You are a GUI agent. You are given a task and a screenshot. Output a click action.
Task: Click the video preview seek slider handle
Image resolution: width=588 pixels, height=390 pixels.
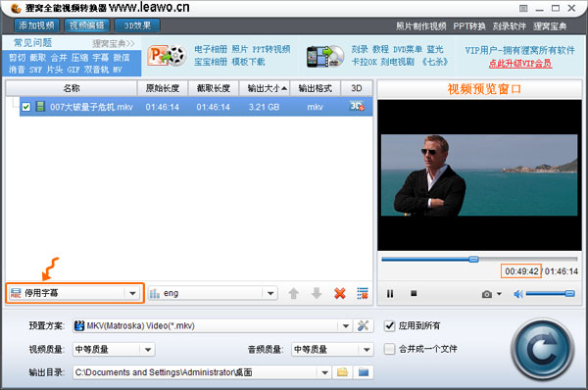(474, 259)
